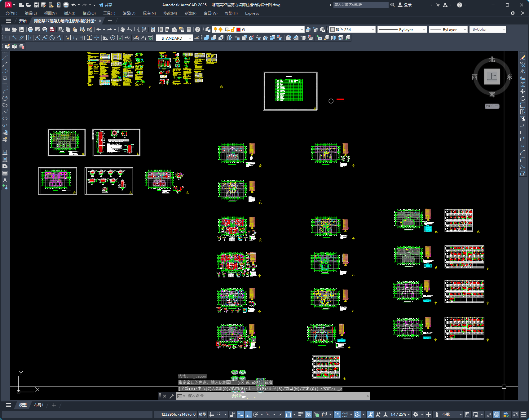
Task: Open the 视图(V) menu
Action: click(50, 13)
